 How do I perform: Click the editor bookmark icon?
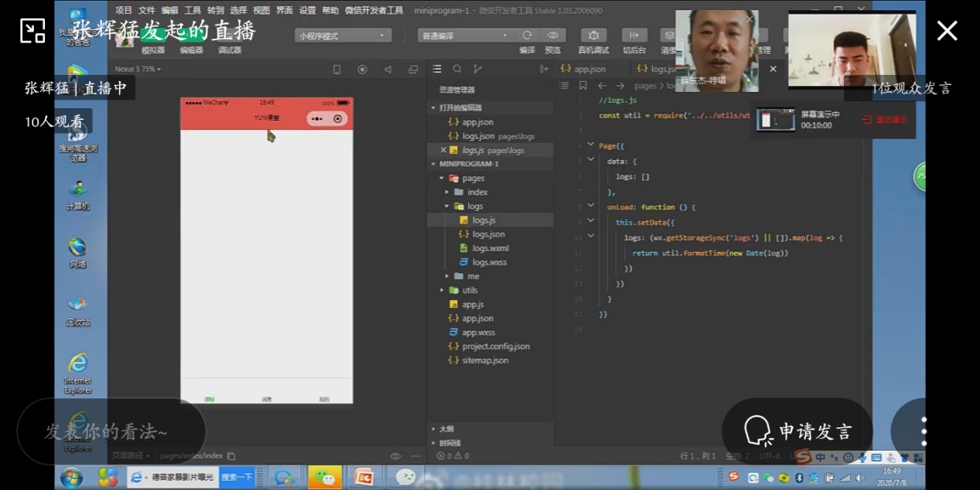582,86
